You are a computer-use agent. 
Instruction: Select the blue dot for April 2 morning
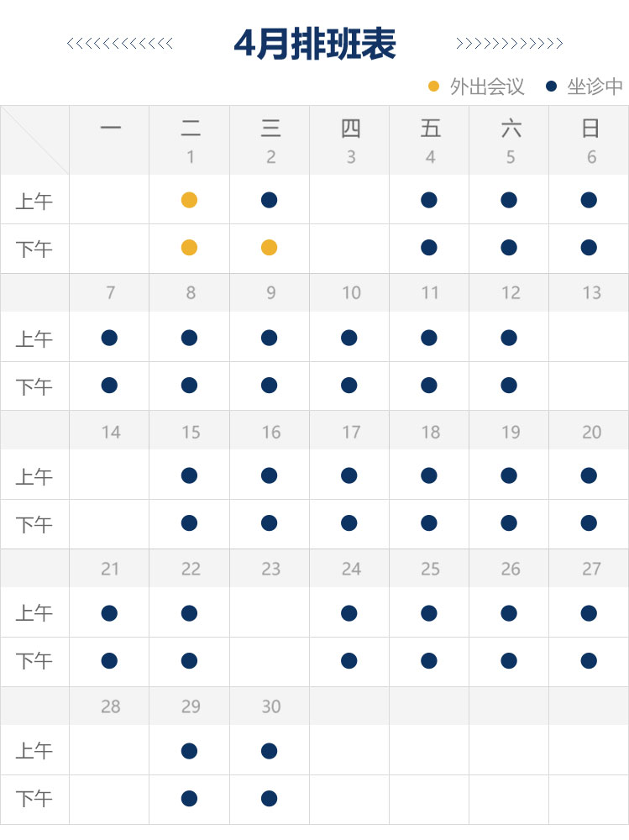(x=269, y=201)
